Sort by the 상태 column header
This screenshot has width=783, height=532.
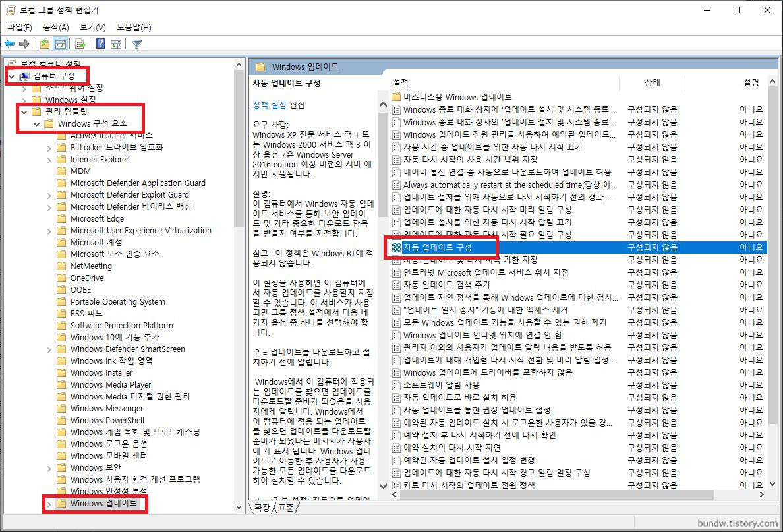[x=652, y=82]
